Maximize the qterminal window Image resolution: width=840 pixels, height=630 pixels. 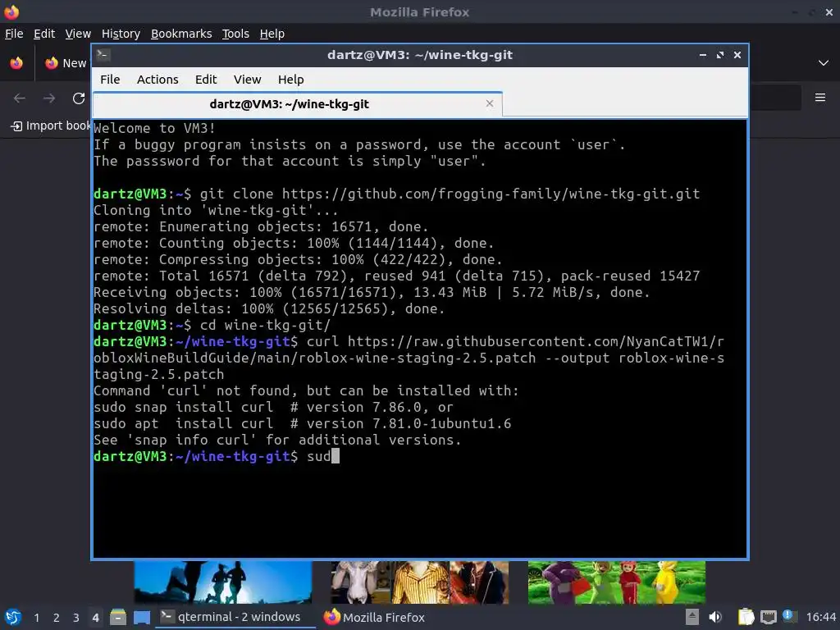[720, 55]
